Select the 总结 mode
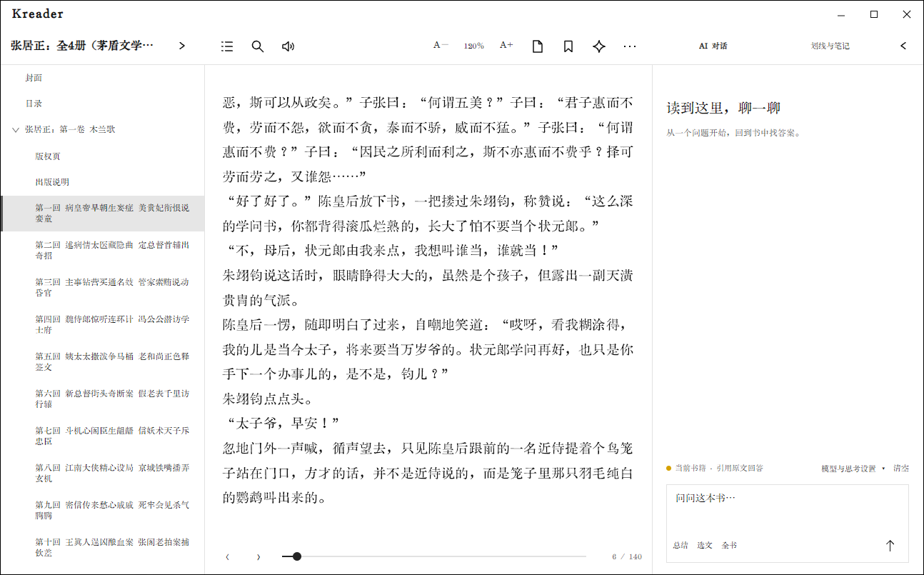Viewport: 924px width, 575px height. (x=681, y=546)
